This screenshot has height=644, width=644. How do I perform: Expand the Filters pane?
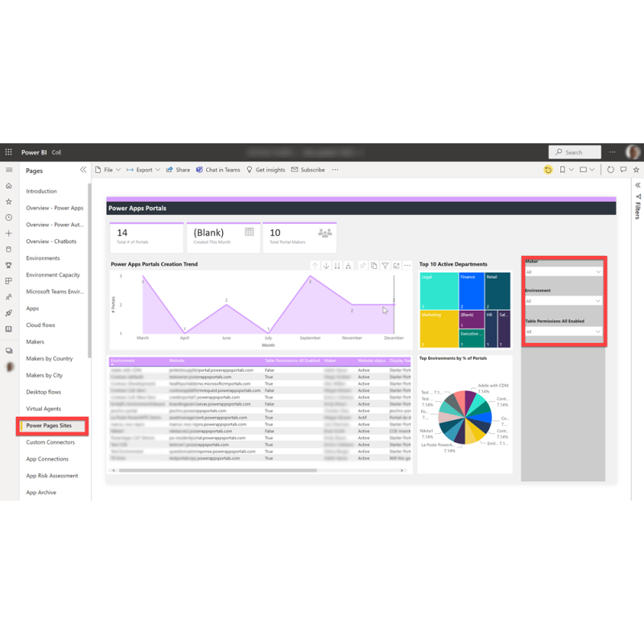(638, 185)
